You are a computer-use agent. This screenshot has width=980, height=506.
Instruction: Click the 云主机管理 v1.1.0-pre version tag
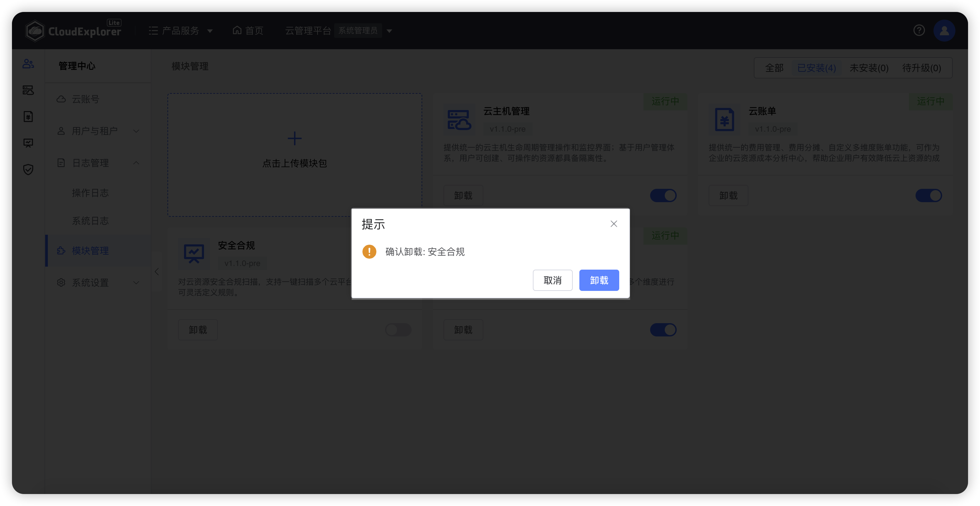click(x=508, y=129)
